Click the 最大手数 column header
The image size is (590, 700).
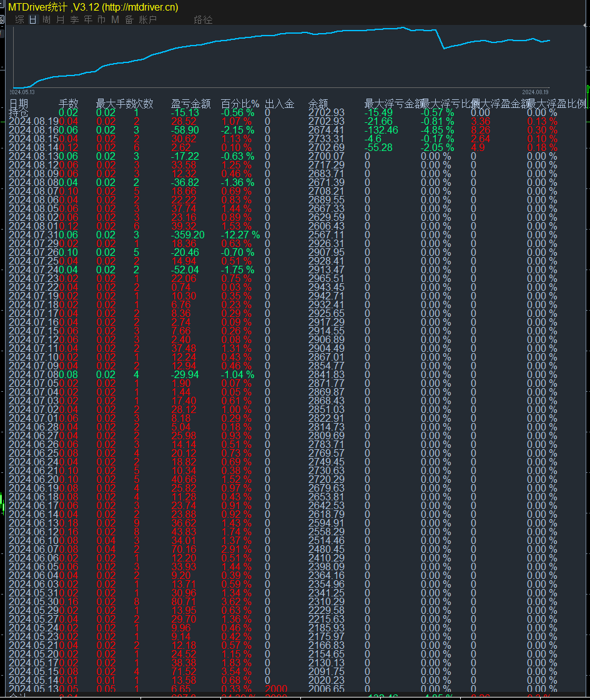[x=115, y=104]
